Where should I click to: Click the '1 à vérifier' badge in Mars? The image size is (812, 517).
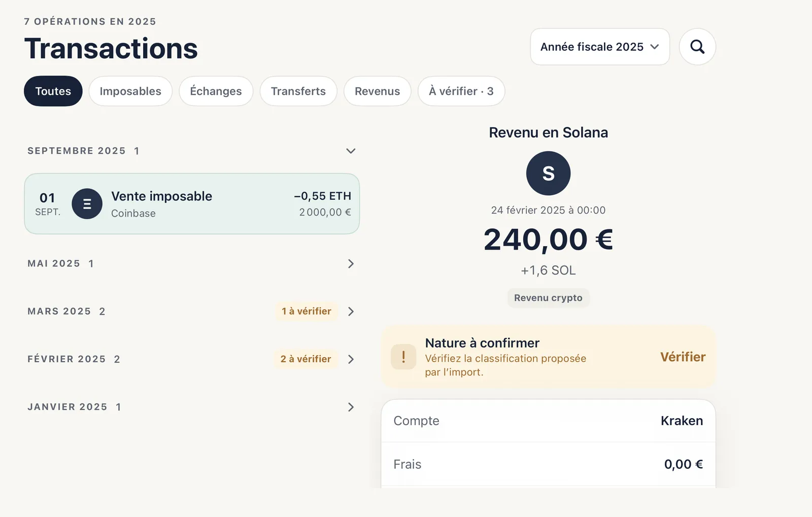point(307,311)
